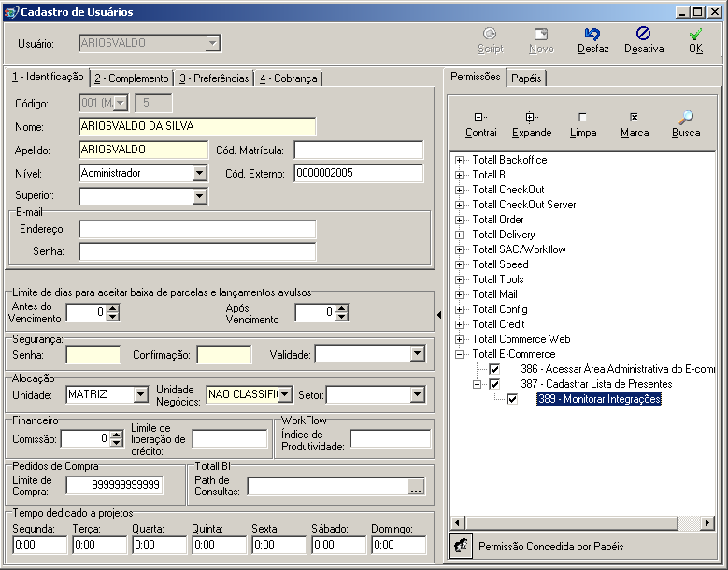Switch to the 2 - Complemento tab
728x570 pixels.
132,78
